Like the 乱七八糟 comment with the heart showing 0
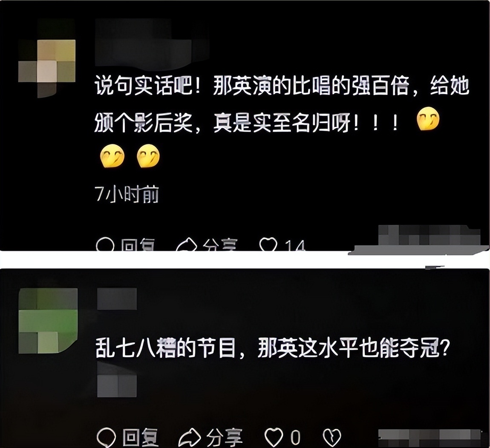Image resolution: width=490 pixels, height=448 pixels. [x=274, y=437]
